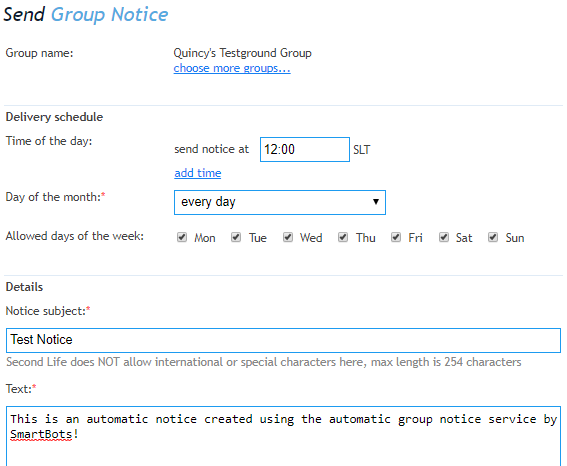This screenshot has height=466, width=567.
Task: Click the Notice subject field 'Test Notice'
Action: (284, 340)
